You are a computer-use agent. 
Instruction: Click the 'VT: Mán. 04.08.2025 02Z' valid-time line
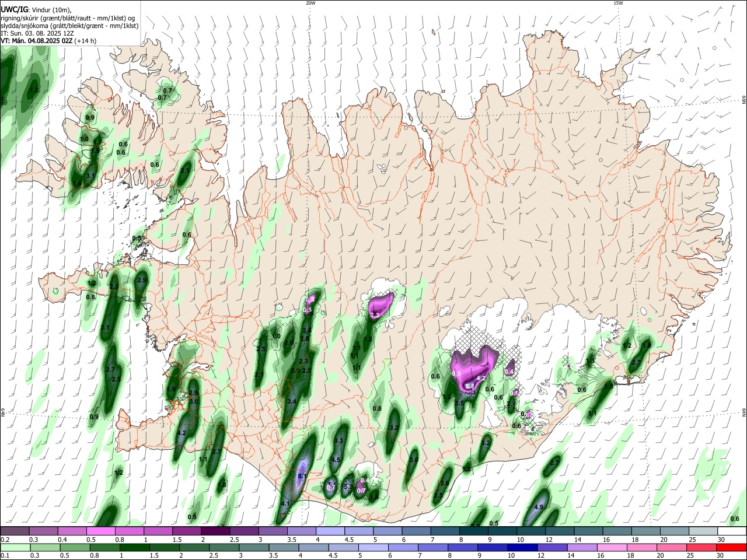[x=48, y=41]
